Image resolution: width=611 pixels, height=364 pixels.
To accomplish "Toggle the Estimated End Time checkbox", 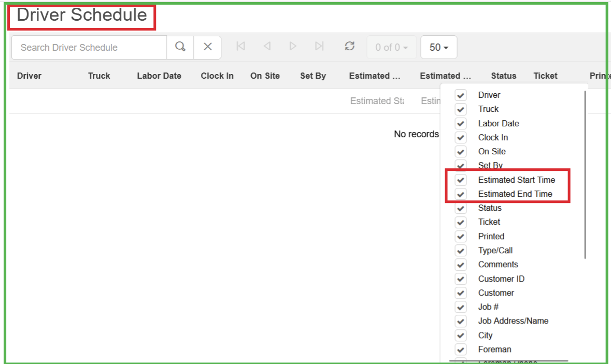I will tap(460, 194).
